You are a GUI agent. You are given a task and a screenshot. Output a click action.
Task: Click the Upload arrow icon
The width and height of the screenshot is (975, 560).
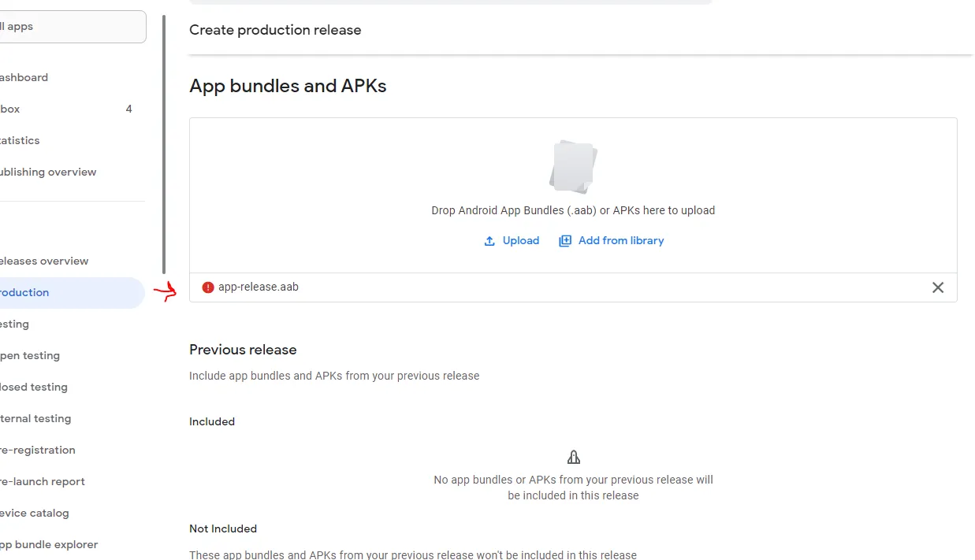489,241
